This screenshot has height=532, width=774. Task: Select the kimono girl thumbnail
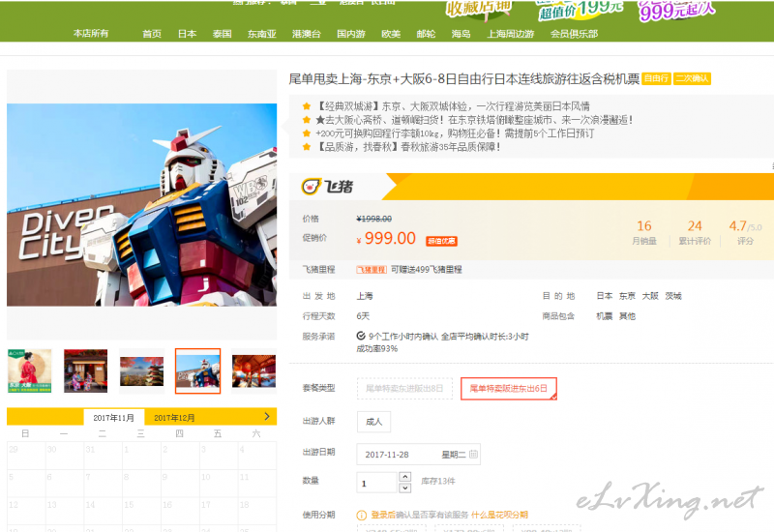tap(30, 370)
